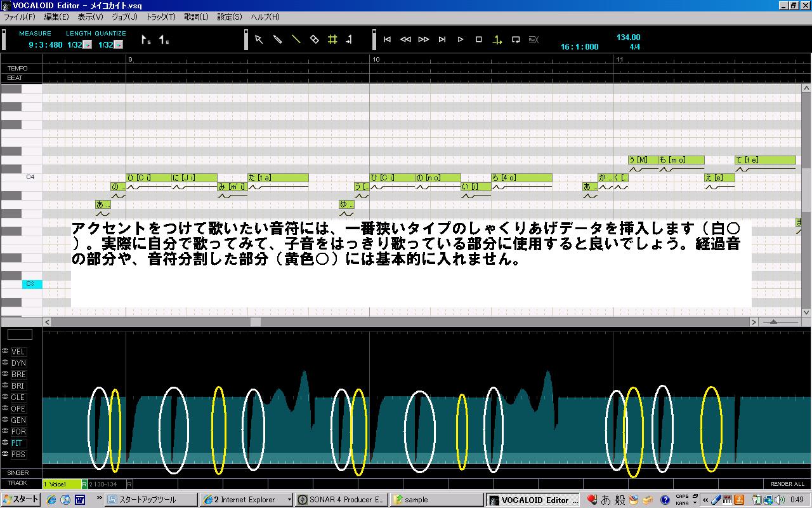Screen dimensions: 812x508
Task: Select the yellow line tool
Action: click(296, 39)
